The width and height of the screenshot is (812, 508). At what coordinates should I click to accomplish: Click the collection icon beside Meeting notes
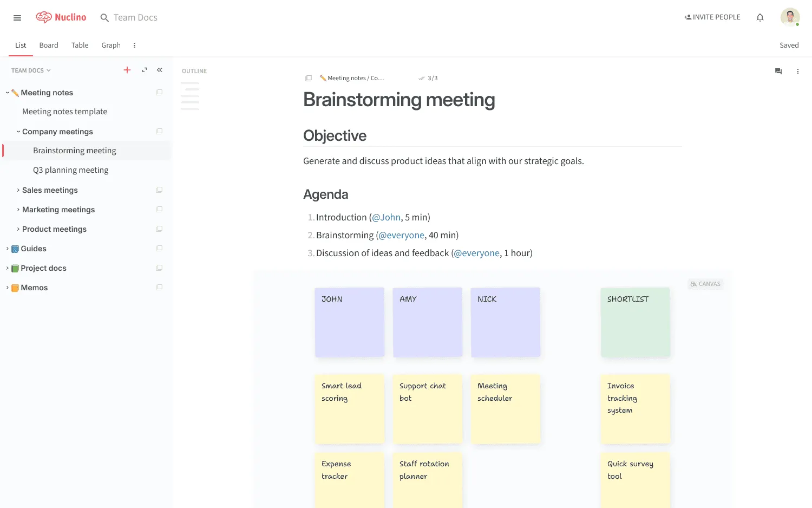click(x=159, y=93)
